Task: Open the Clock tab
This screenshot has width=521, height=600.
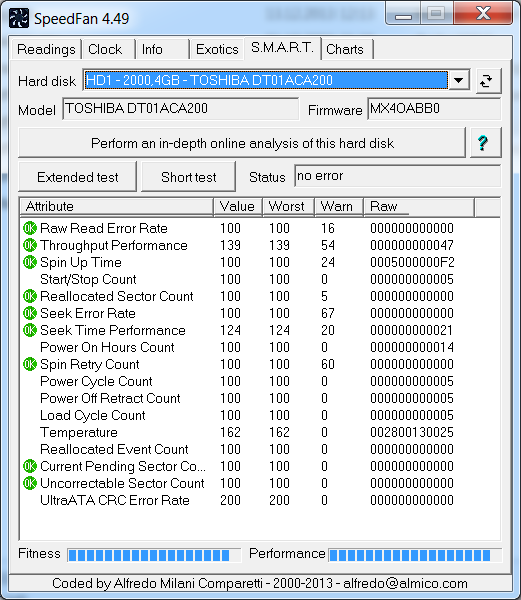Action: 108,49
